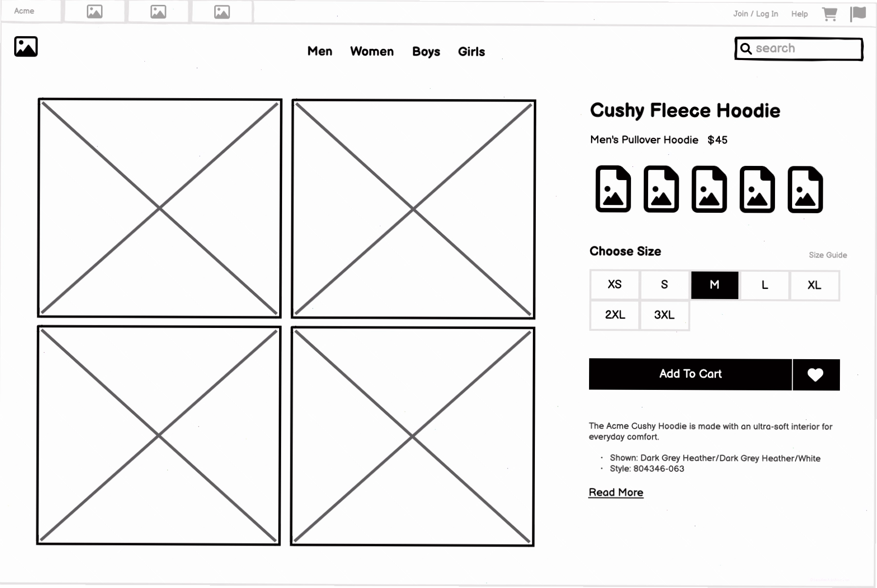
Task: Click the flag icon in top bar
Action: click(858, 14)
